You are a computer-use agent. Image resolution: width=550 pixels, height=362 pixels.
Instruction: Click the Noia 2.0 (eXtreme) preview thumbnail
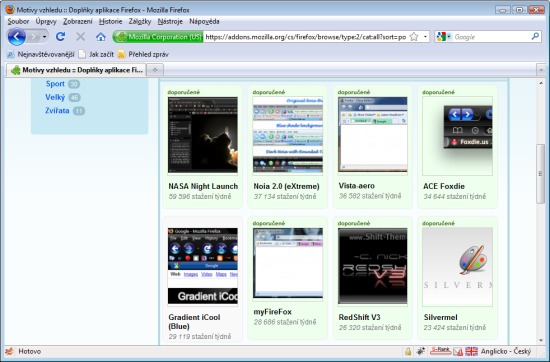288,135
